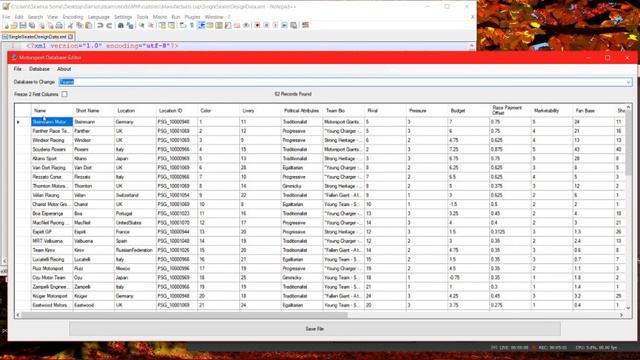Click the Undo arrow in Notepad++ toolbar
Screen dimensions: 640x360
pos(100,25)
